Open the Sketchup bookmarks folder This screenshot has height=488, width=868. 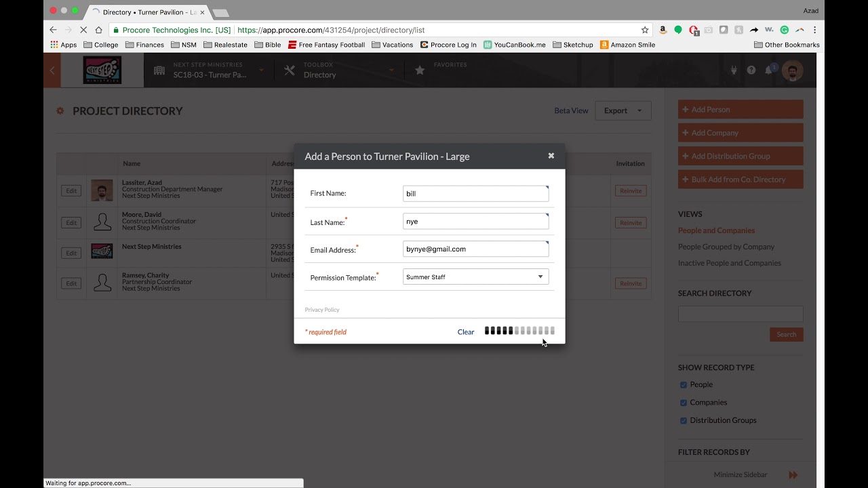pos(573,45)
